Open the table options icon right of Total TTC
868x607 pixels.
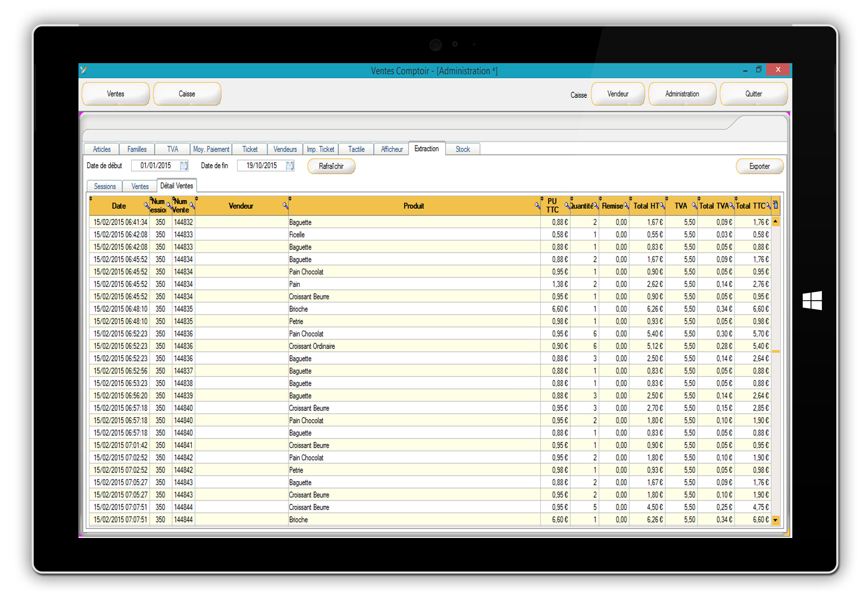775,205
